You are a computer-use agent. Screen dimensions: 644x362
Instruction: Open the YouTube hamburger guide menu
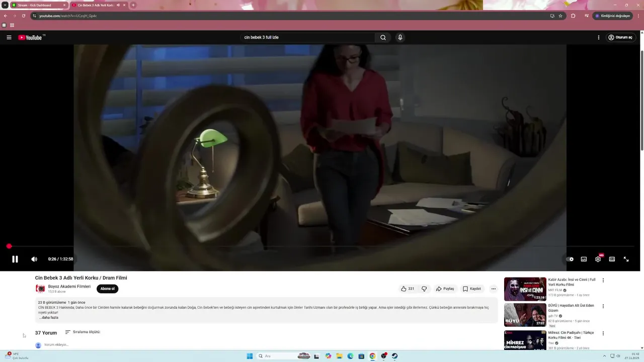click(x=9, y=37)
